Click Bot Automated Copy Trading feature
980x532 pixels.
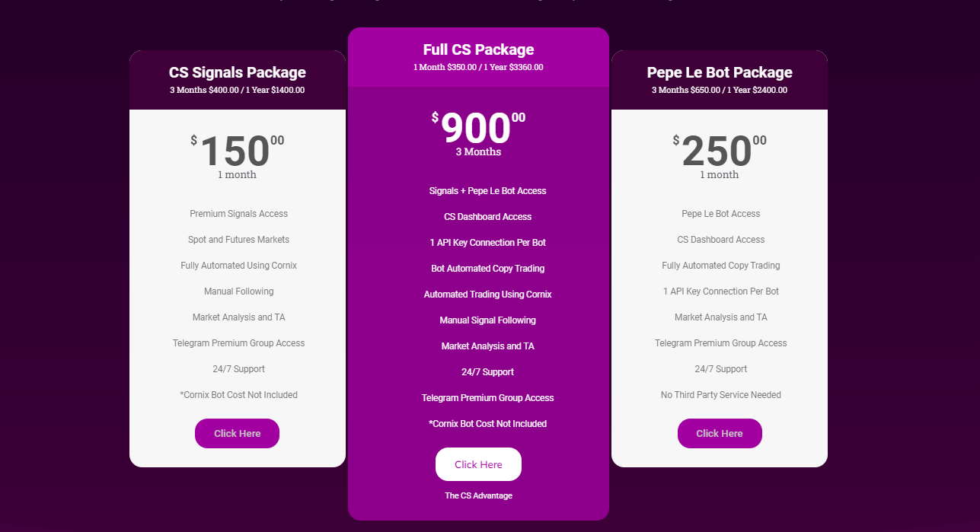487,269
